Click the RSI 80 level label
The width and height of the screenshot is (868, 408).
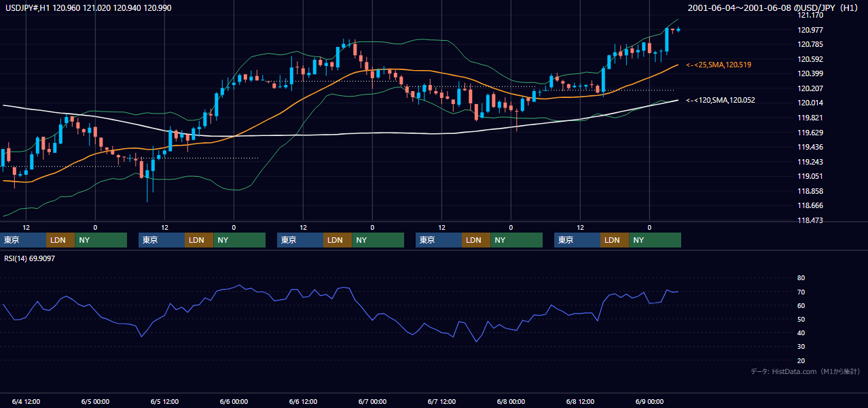point(801,278)
